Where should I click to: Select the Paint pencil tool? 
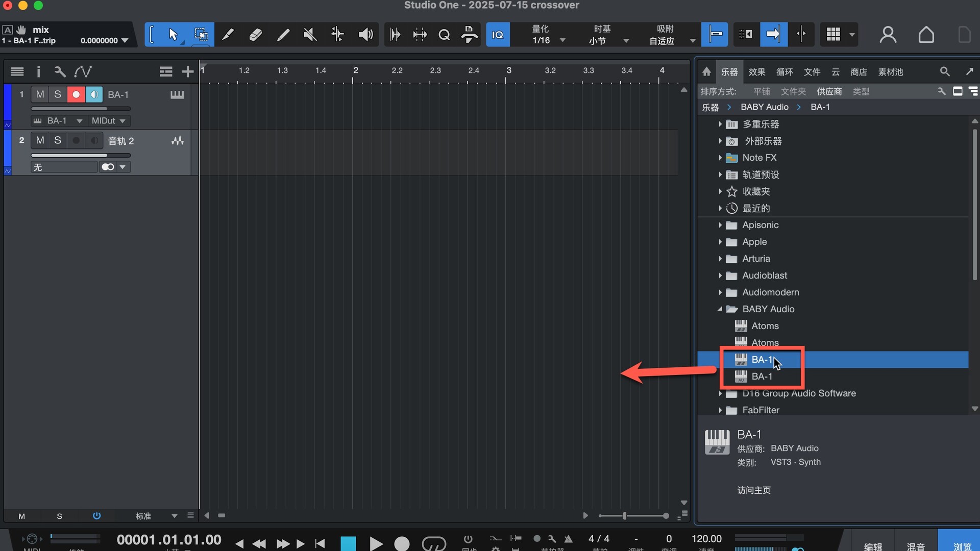click(283, 35)
